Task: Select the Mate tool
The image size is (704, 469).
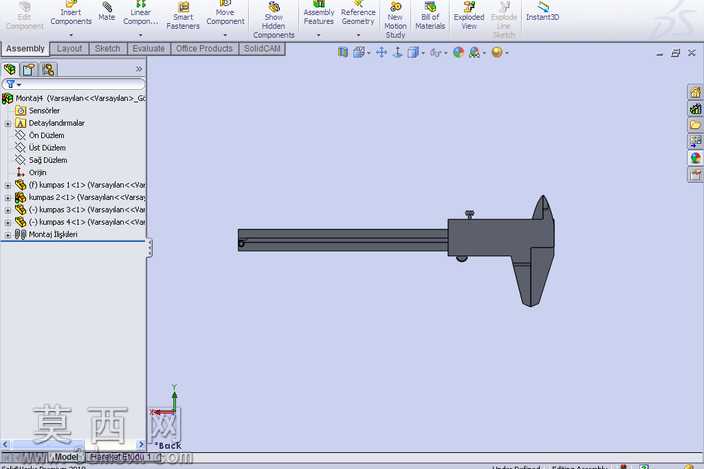Action: point(107,12)
